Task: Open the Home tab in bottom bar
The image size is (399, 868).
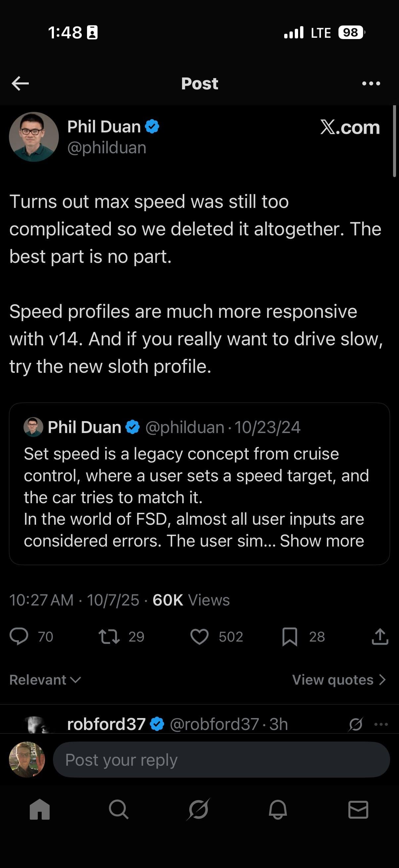Action: coord(40,809)
